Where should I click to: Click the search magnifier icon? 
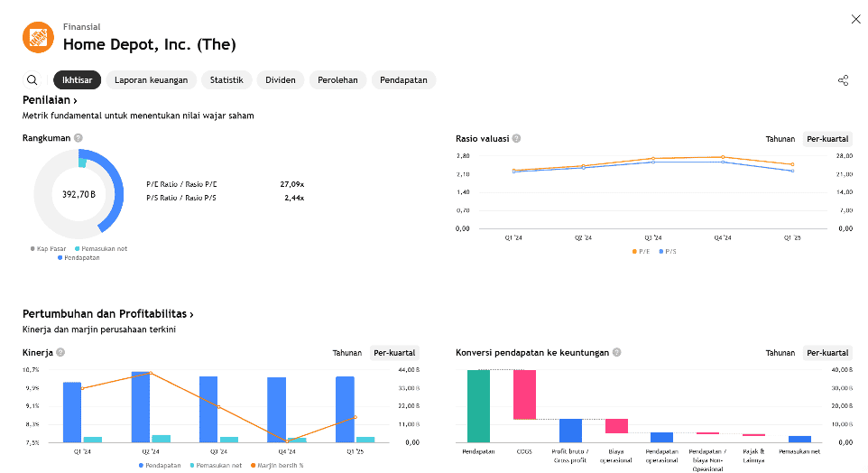(x=32, y=80)
